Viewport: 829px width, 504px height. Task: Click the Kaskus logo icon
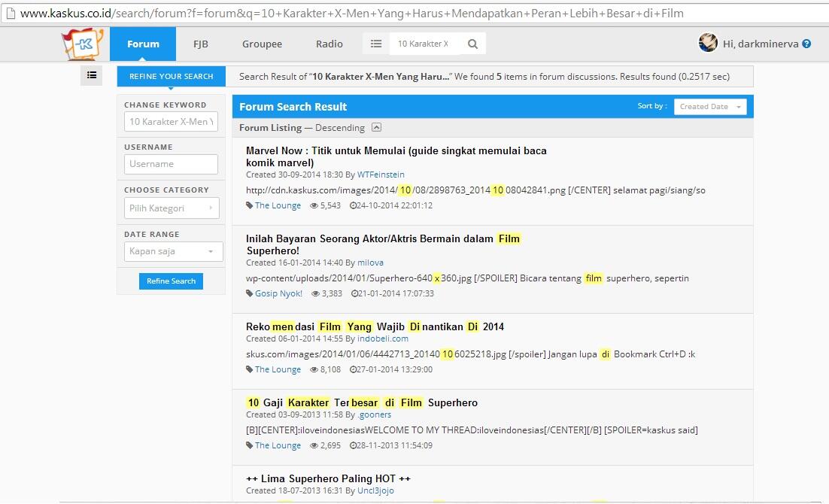(x=83, y=44)
